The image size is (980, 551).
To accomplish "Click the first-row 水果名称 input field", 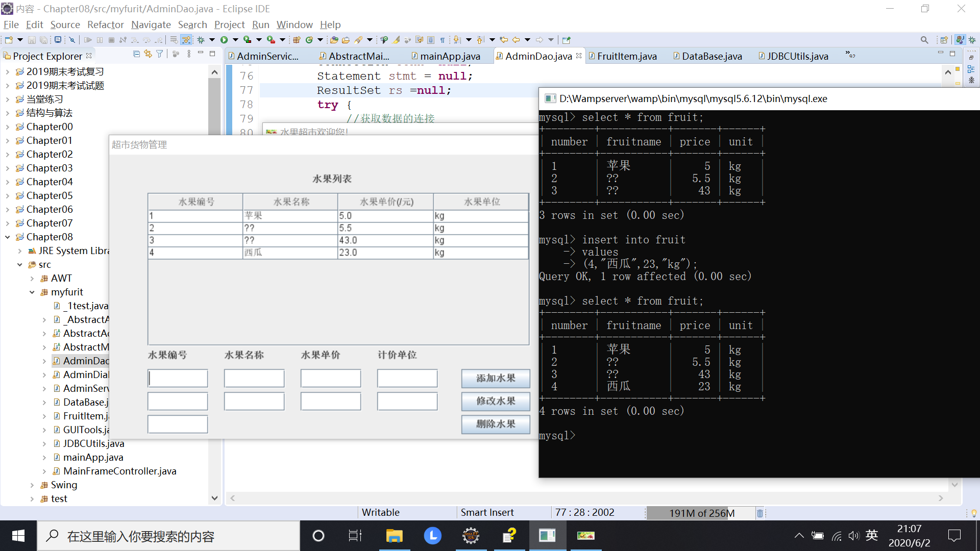I will click(x=254, y=379).
